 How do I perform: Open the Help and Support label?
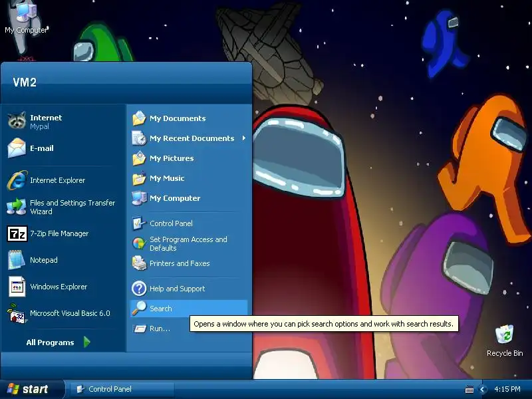point(178,289)
